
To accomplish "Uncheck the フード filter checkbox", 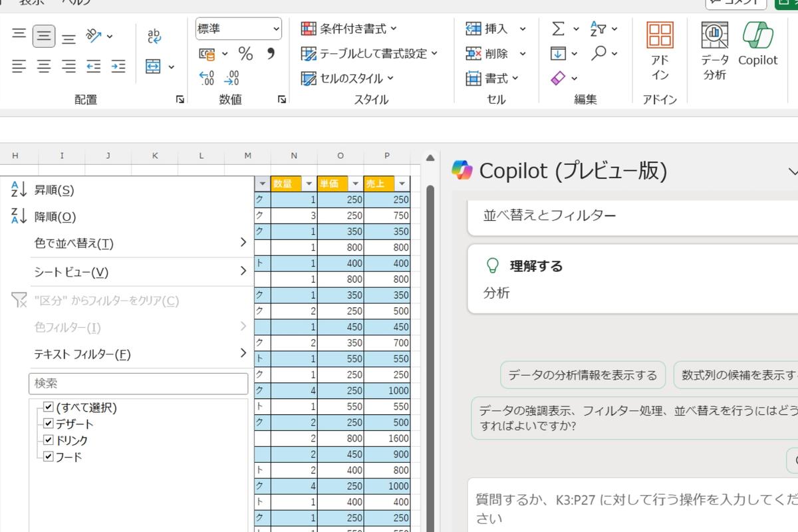I will [48, 456].
